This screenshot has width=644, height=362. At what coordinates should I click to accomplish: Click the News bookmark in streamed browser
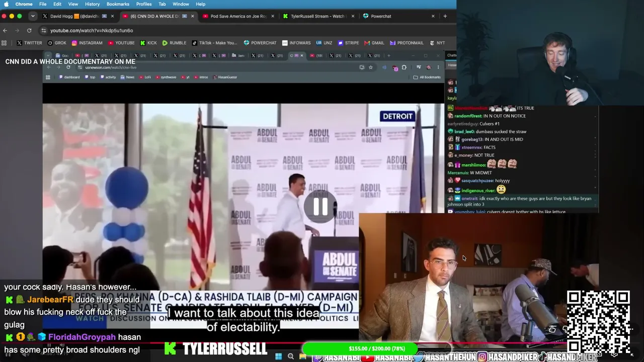(x=127, y=77)
